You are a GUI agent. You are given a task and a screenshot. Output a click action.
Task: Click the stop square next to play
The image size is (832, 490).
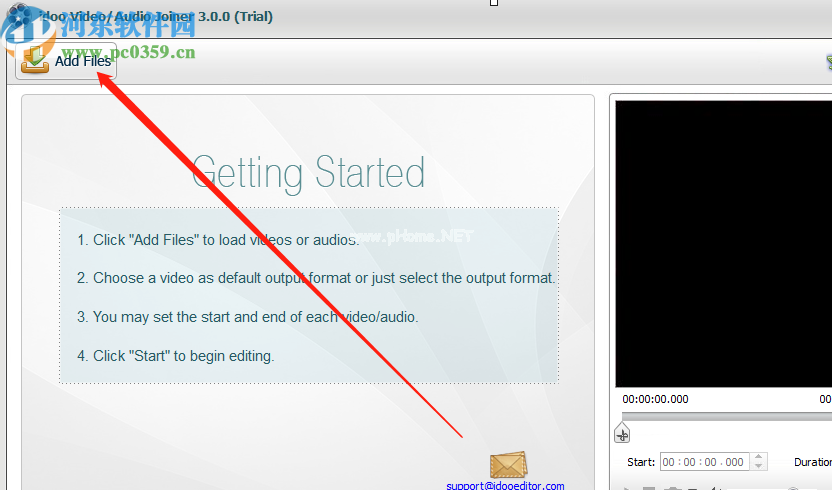click(x=648, y=488)
